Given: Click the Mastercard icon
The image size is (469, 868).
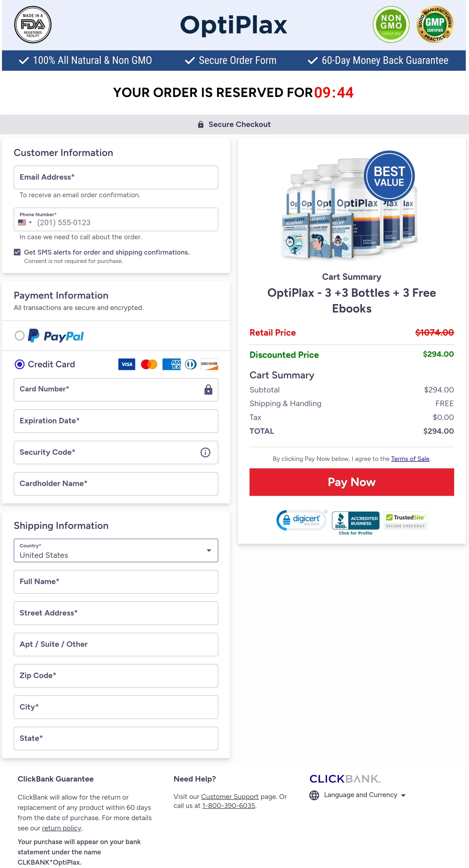Looking at the screenshot, I should 149,364.
